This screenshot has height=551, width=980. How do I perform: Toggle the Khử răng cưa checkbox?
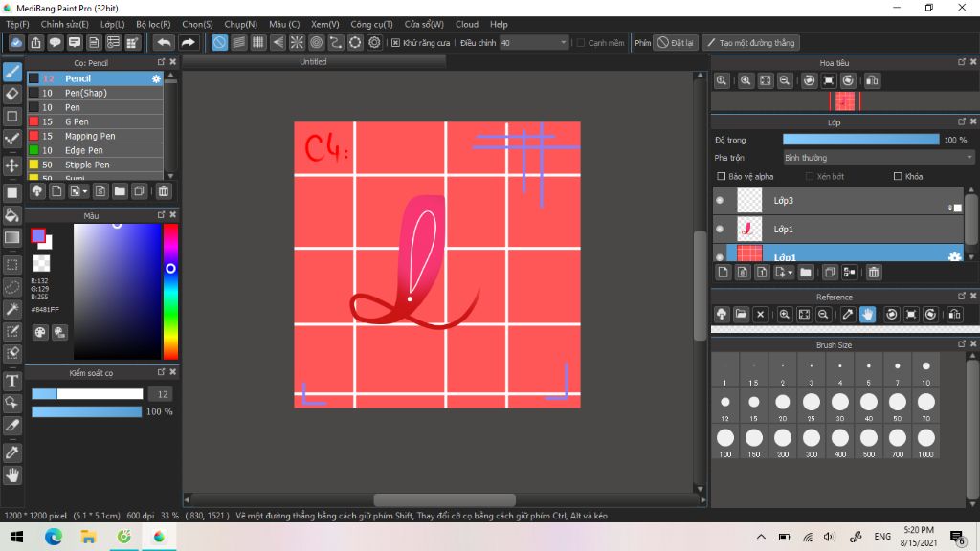click(395, 42)
